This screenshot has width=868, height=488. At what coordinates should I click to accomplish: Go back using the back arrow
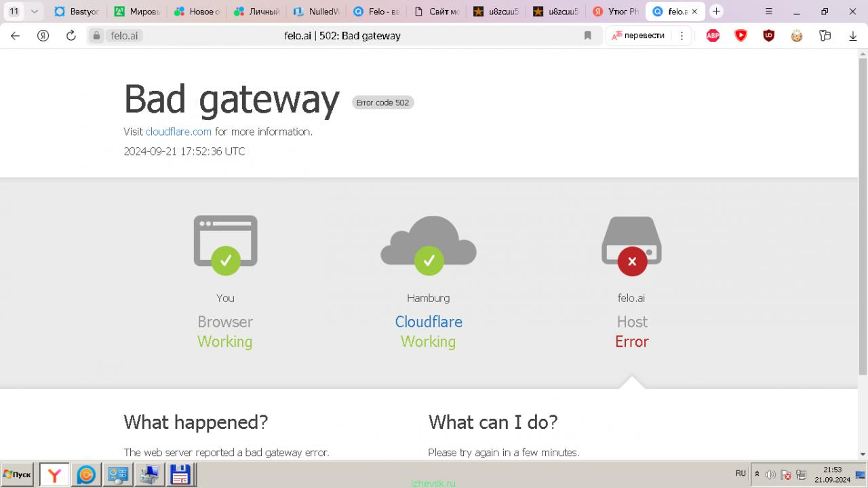tap(15, 35)
